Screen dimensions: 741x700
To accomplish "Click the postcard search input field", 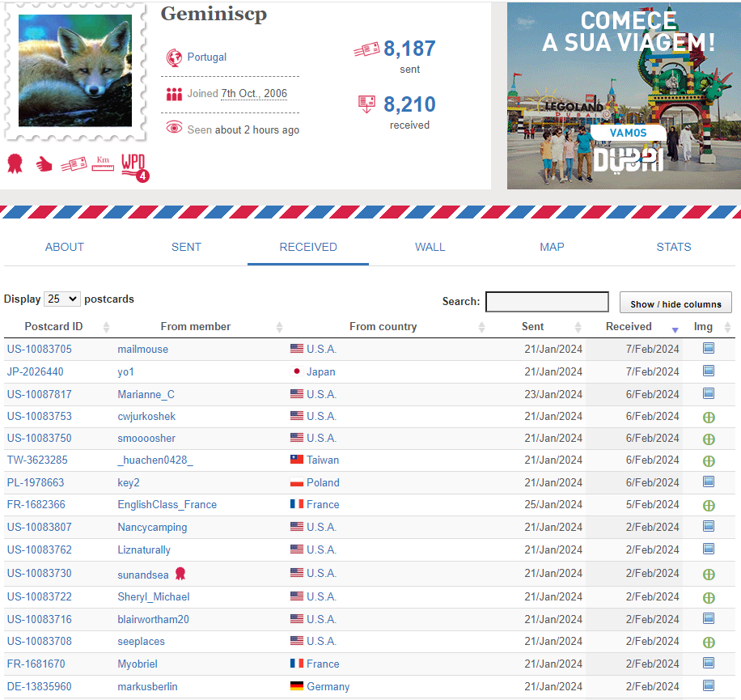I will pyautogui.click(x=547, y=302).
